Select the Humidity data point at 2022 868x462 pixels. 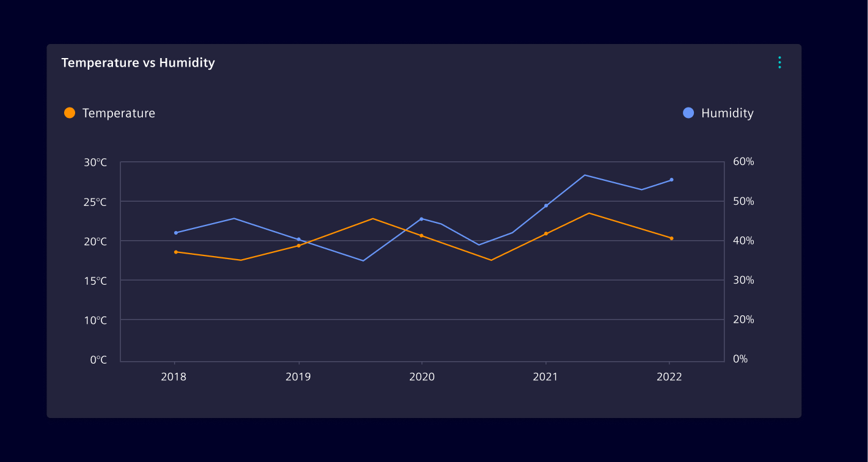[x=671, y=180]
